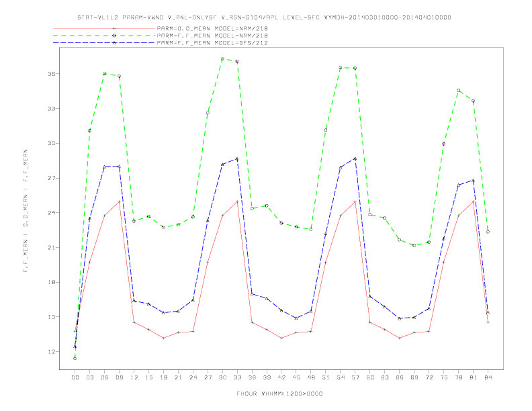Click the triangle marker on blue legend line
Image resolution: width=532 pixels, height=411 pixels.
114,43
